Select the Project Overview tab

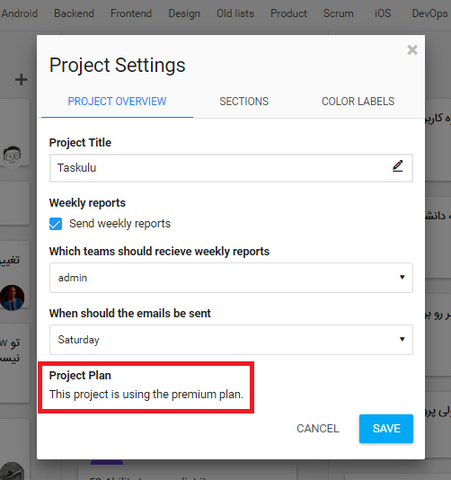[117, 101]
